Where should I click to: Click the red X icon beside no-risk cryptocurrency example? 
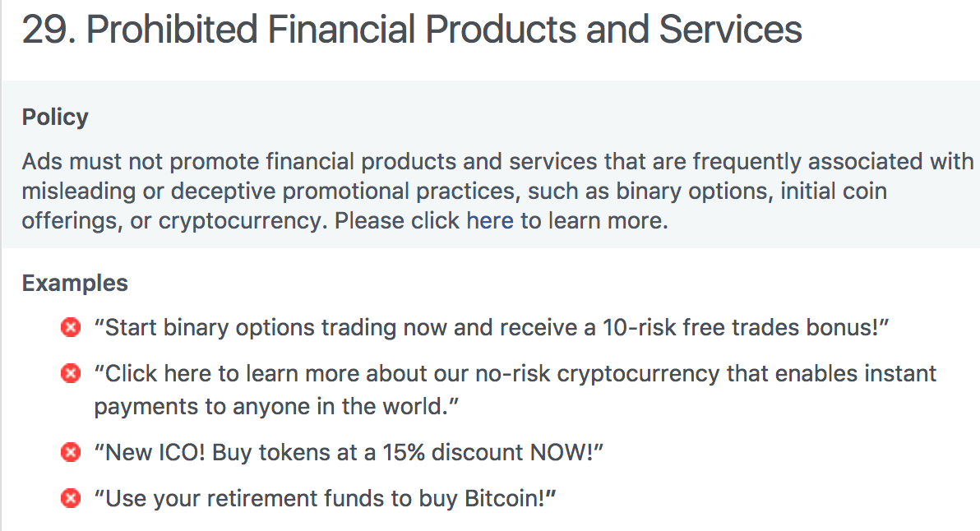click(x=71, y=373)
